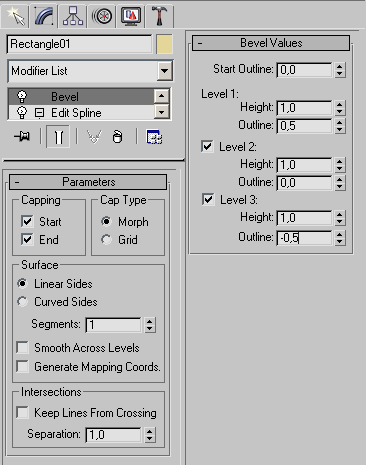Collapse the Bevel Values rollout
This screenshot has height=465, width=366.
point(271,43)
